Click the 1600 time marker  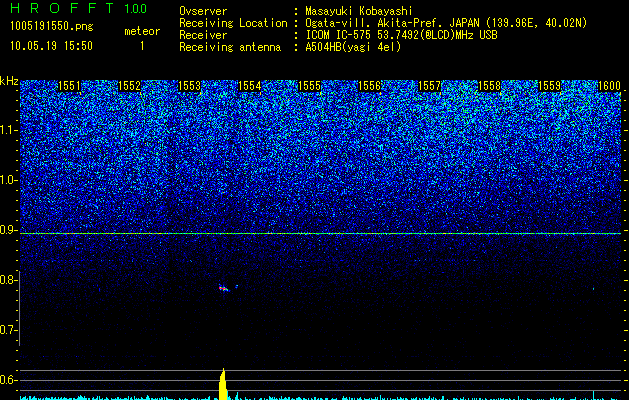pyautogui.click(x=609, y=86)
